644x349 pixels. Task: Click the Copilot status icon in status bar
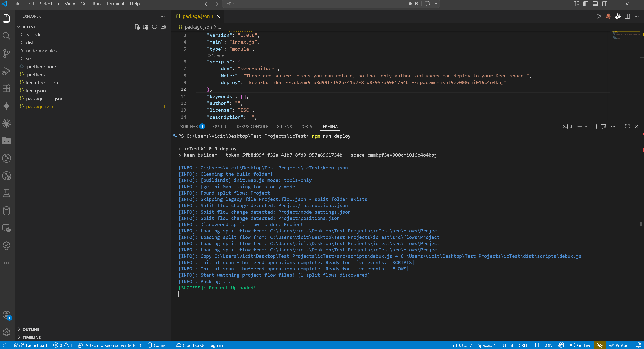coord(561,345)
